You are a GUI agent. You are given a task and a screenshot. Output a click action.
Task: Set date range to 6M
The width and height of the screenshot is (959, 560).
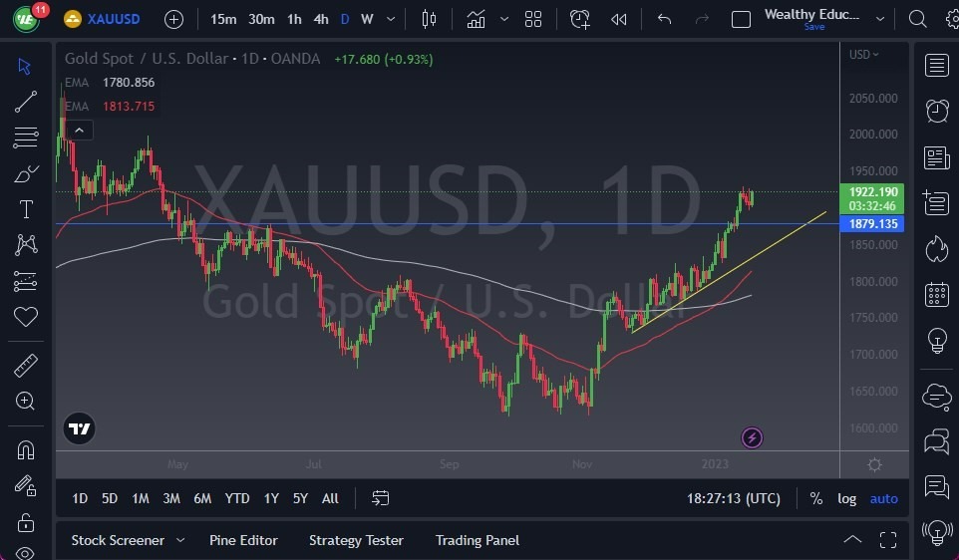202,498
